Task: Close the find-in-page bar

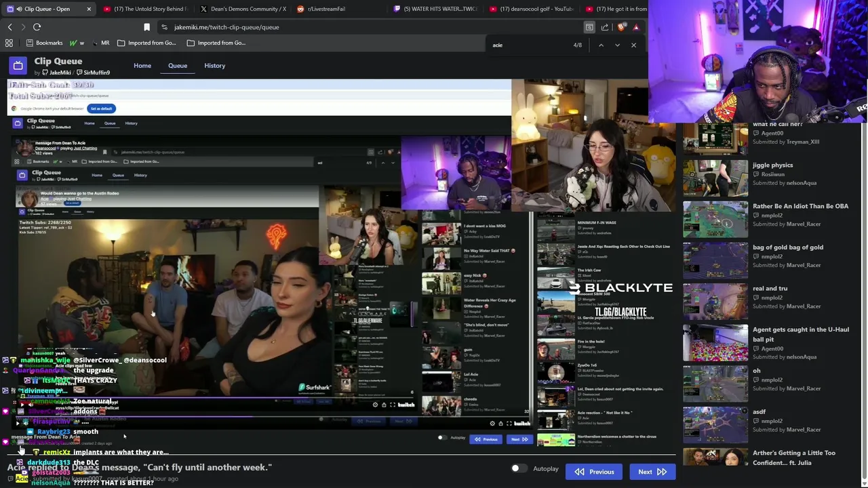Action: pyautogui.click(x=633, y=45)
